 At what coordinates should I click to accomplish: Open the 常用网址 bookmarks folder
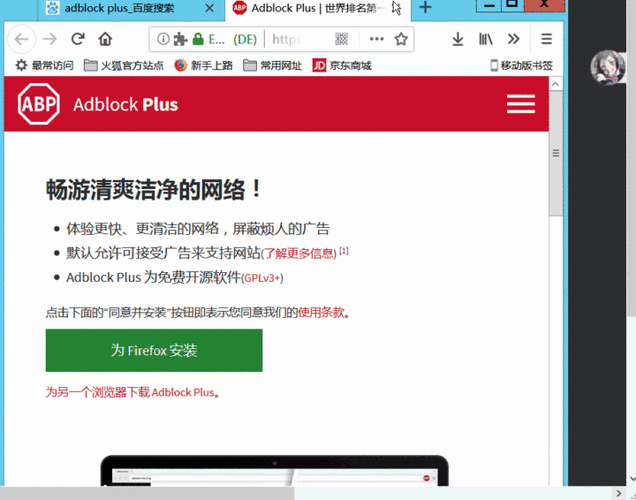(273, 65)
